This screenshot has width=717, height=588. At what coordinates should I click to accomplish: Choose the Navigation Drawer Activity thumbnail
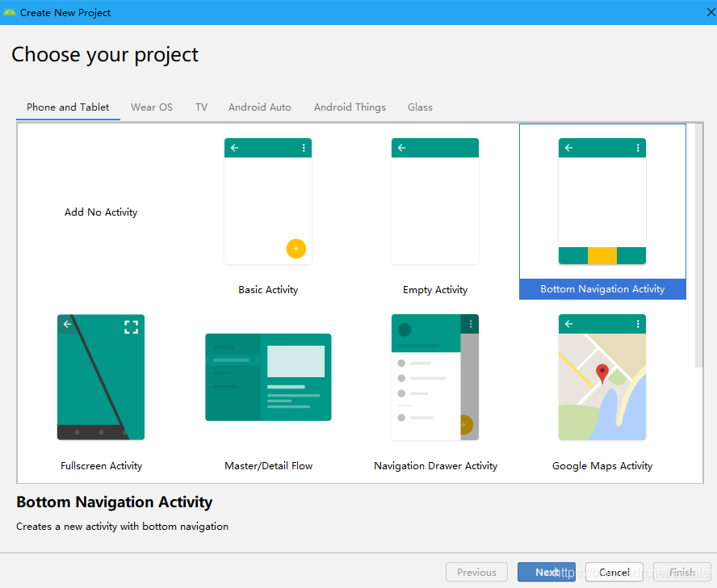[x=435, y=377]
